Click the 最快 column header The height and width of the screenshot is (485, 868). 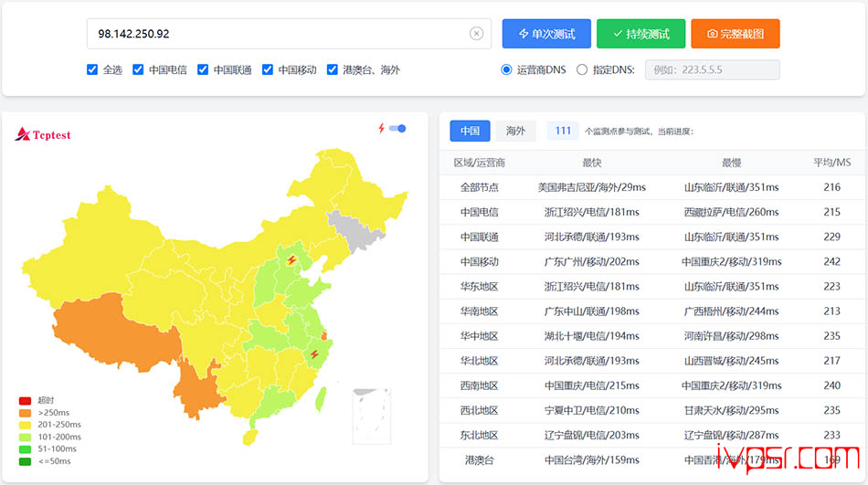pos(592,163)
